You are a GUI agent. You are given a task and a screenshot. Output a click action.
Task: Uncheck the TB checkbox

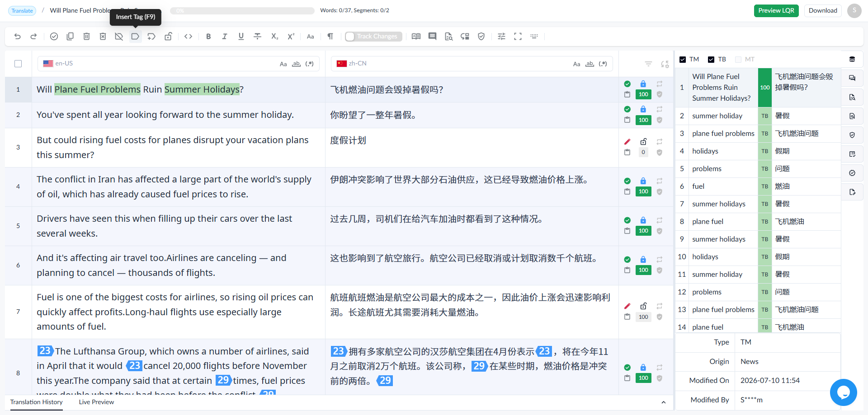click(x=711, y=60)
